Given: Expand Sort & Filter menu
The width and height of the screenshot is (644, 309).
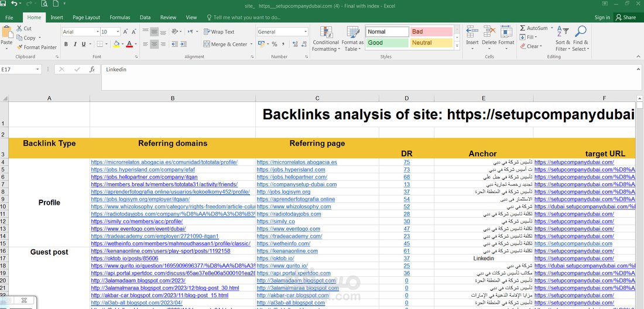Looking at the screenshot, I should point(563,39).
